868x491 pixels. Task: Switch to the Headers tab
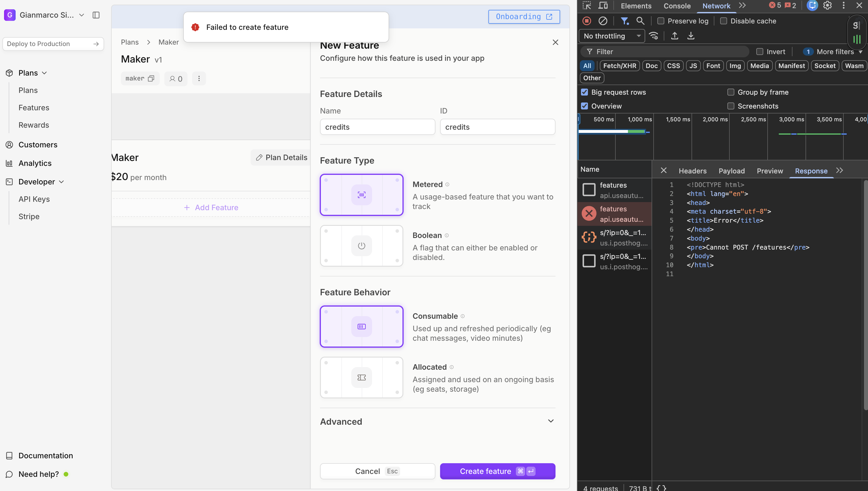pyautogui.click(x=692, y=171)
